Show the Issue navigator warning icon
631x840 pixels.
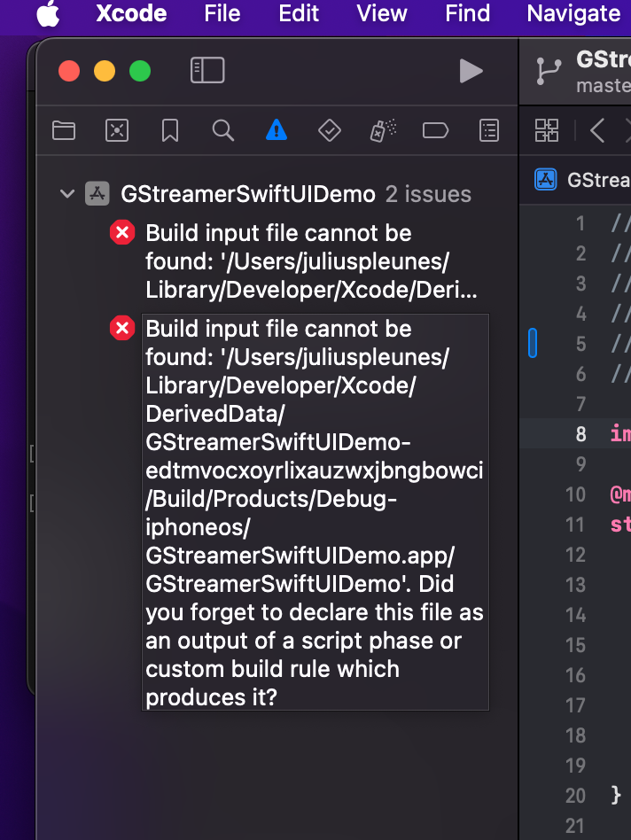(277, 130)
